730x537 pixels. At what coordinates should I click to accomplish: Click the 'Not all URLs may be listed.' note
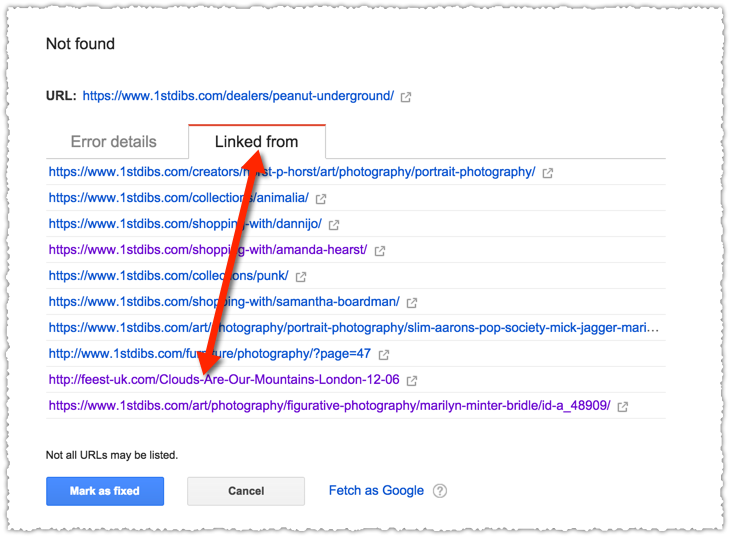click(112, 455)
